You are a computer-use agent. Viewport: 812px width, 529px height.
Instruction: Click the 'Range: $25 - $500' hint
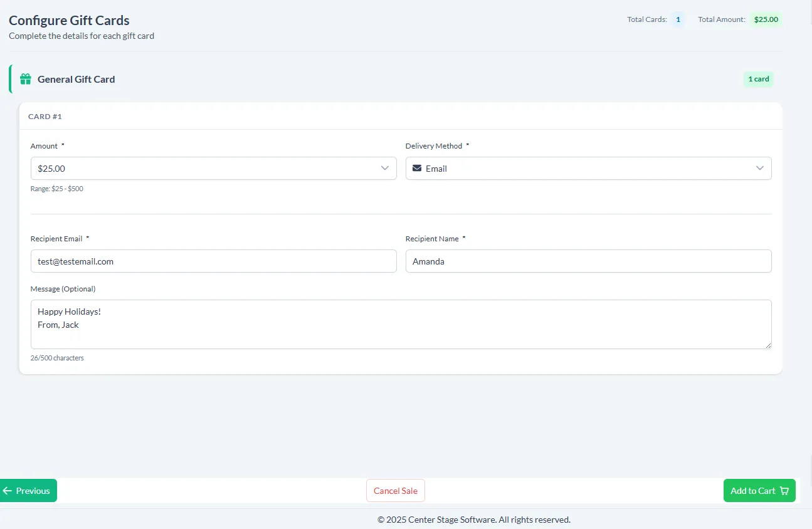click(x=57, y=189)
